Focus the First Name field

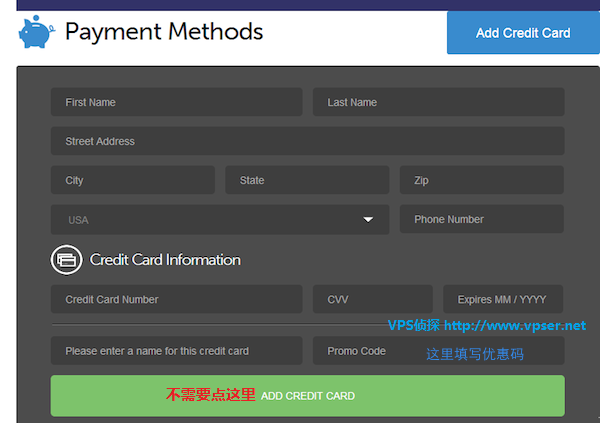(176, 102)
